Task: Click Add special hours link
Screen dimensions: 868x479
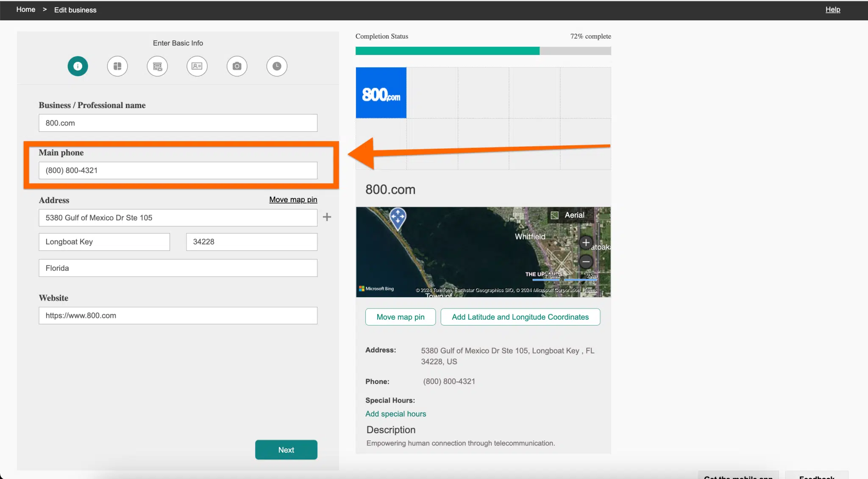Action: pos(396,414)
